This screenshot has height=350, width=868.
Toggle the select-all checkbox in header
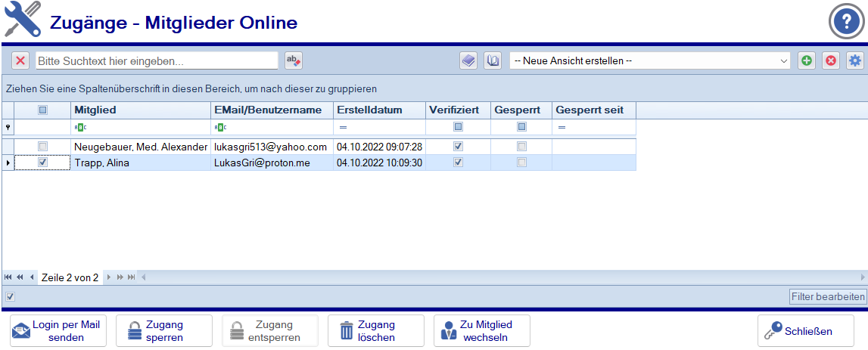point(43,110)
